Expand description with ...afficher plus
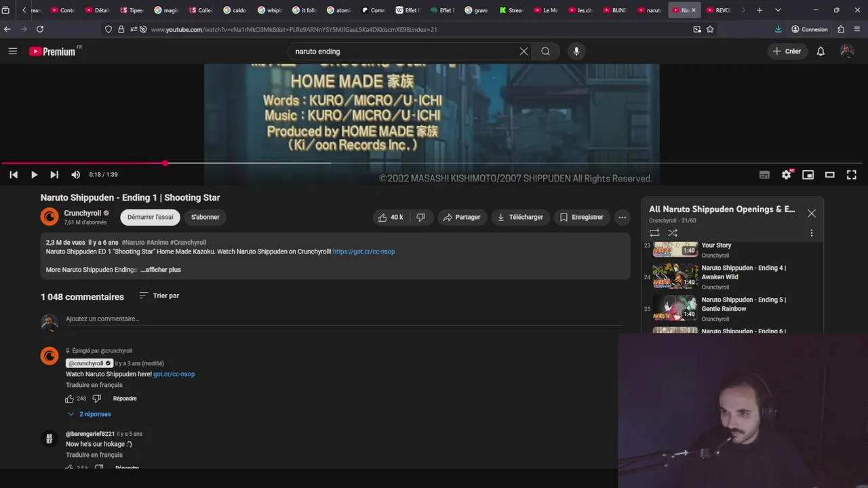Image resolution: width=868 pixels, height=488 pixels. click(161, 270)
